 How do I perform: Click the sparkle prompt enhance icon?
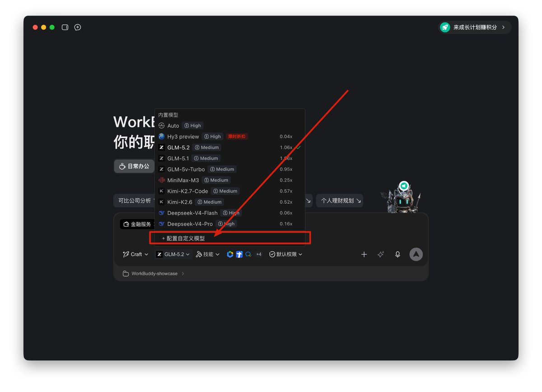click(381, 254)
